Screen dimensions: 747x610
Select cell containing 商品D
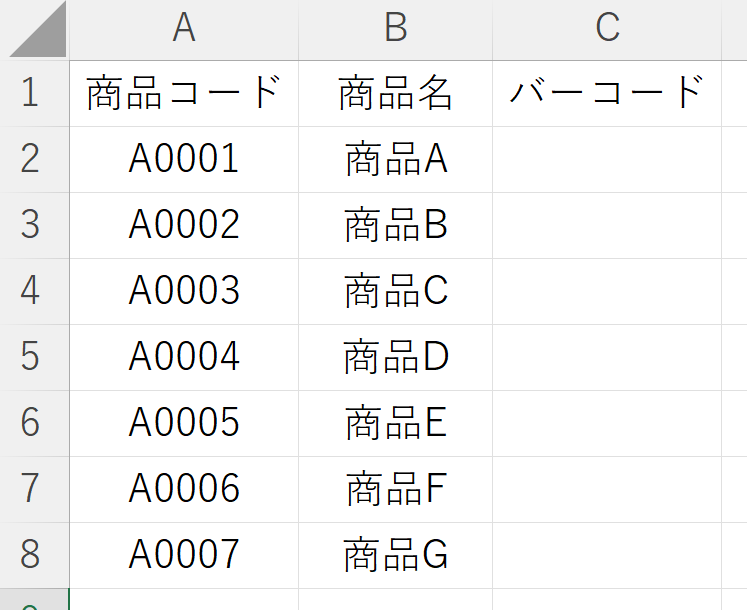(395, 357)
